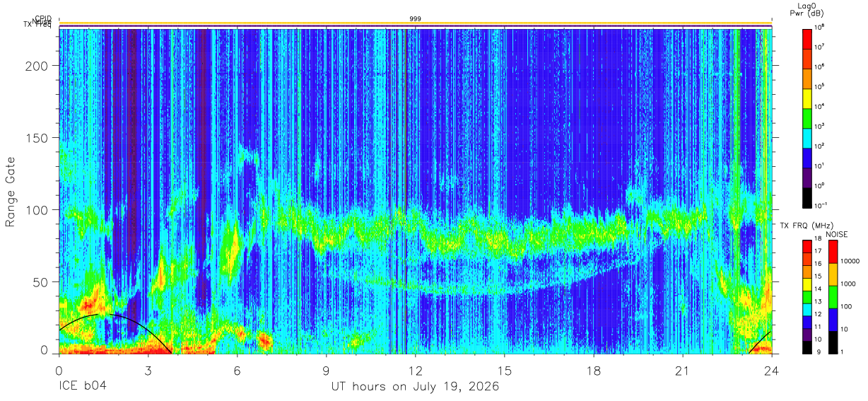
Task: Pick the yellow segment of the TX FRQ colorbar
Action: (x=807, y=284)
